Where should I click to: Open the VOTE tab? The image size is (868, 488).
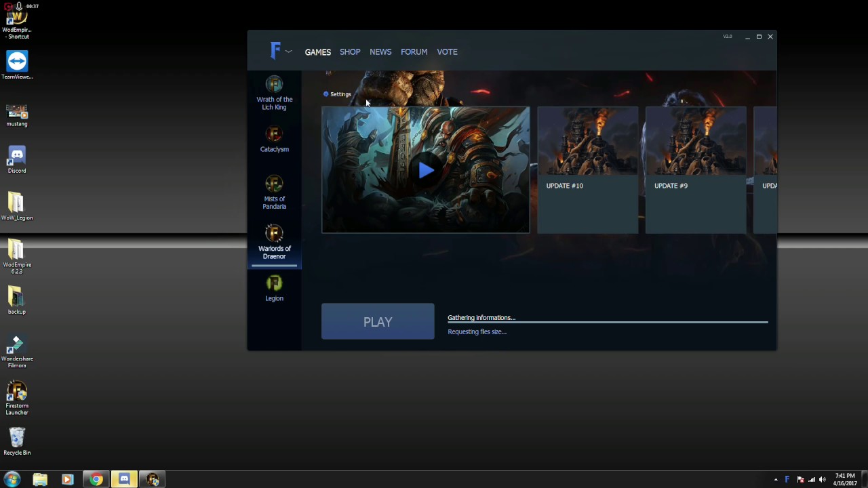click(x=447, y=52)
